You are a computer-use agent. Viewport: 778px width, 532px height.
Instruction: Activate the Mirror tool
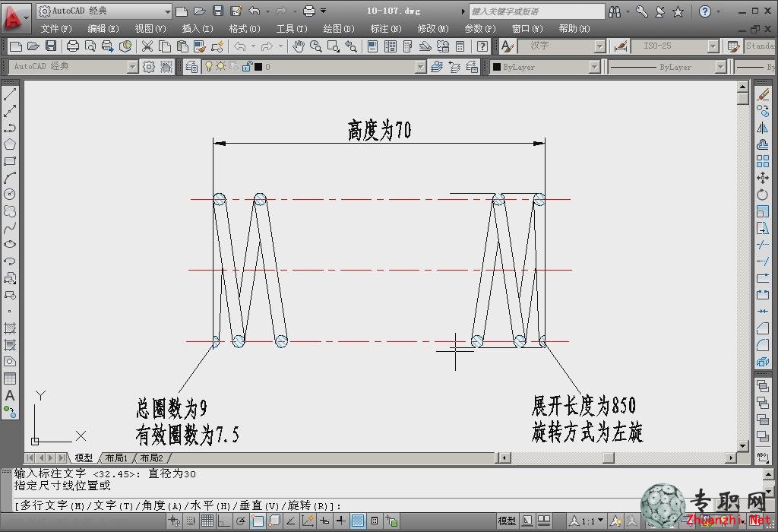[x=763, y=128]
